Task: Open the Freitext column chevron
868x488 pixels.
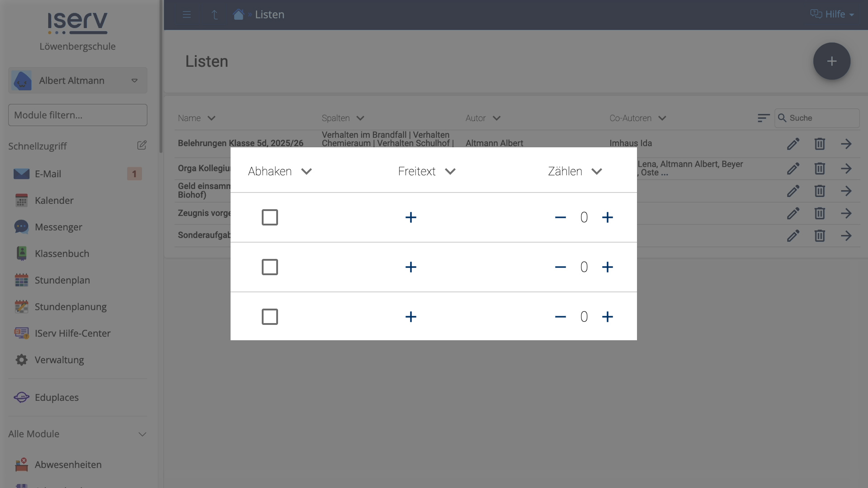Action: coord(450,172)
